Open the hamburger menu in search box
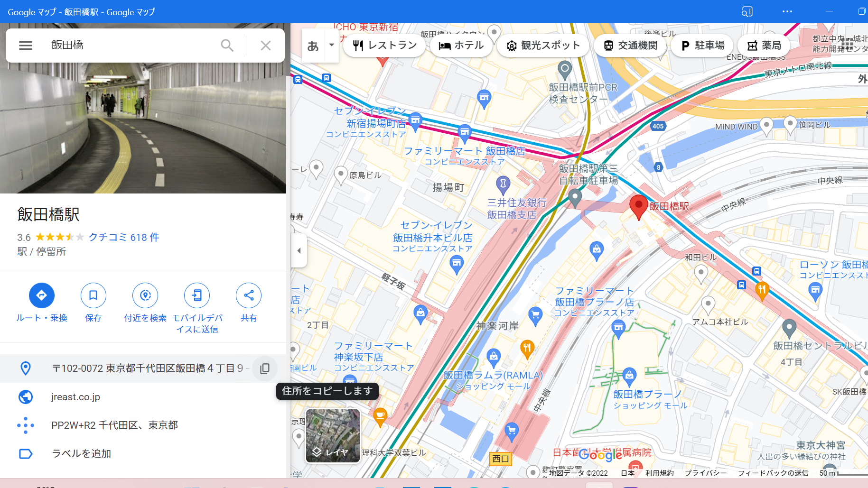Image resolution: width=868 pixels, height=488 pixels. coord(26,46)
